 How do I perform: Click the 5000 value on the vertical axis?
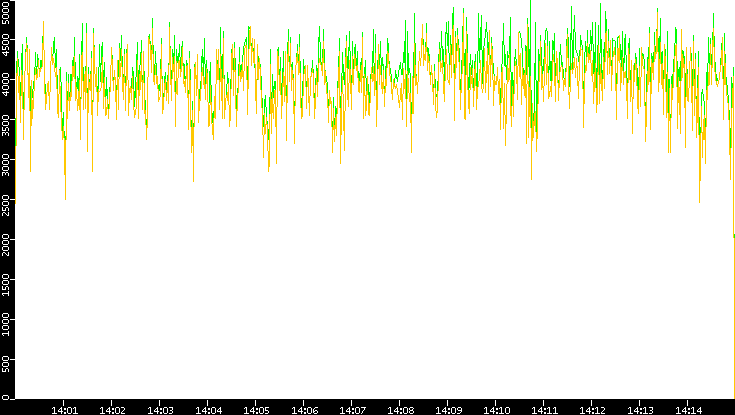pyautogui.click(x=5, y=12)
